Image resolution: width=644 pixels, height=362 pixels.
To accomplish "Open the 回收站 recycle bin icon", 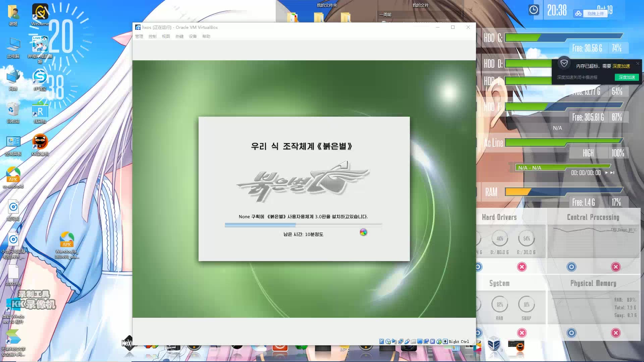I will point(13,113).
